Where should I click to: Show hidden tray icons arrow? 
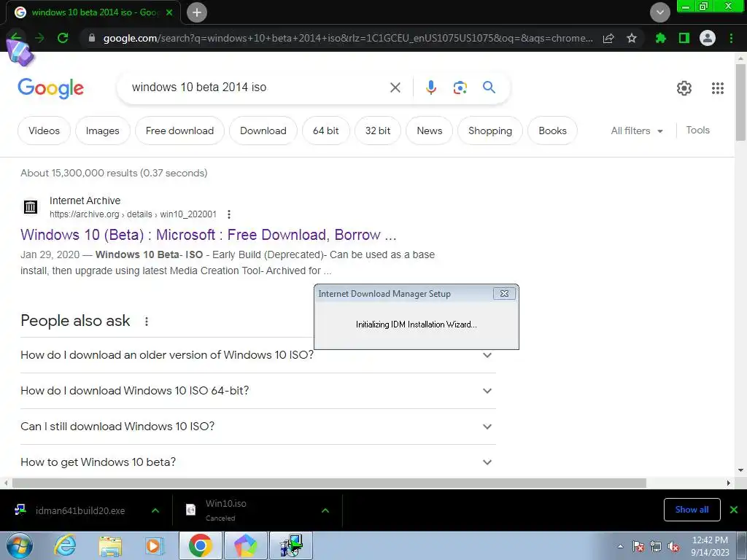[x=620, y=546]
